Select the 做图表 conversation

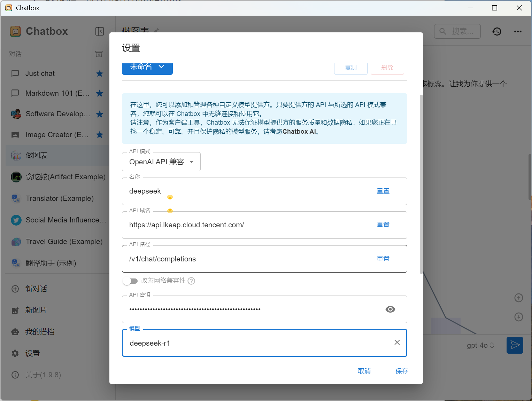(58, 155)
